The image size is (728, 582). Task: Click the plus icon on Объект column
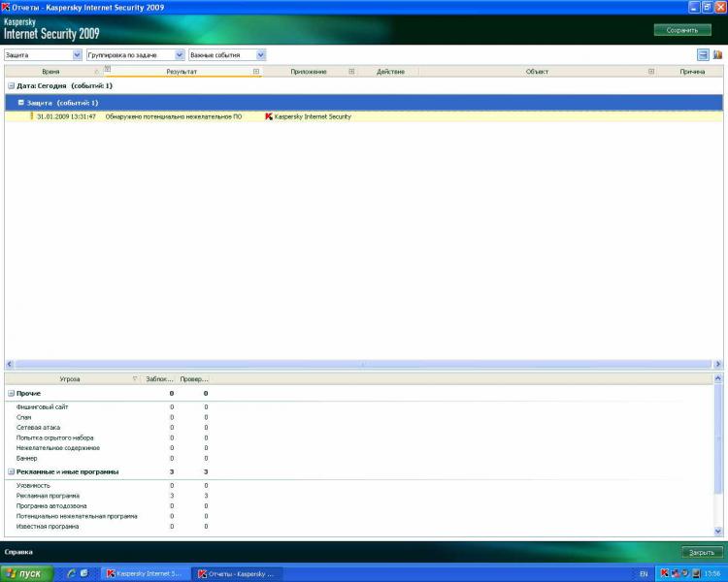point(651,72)
